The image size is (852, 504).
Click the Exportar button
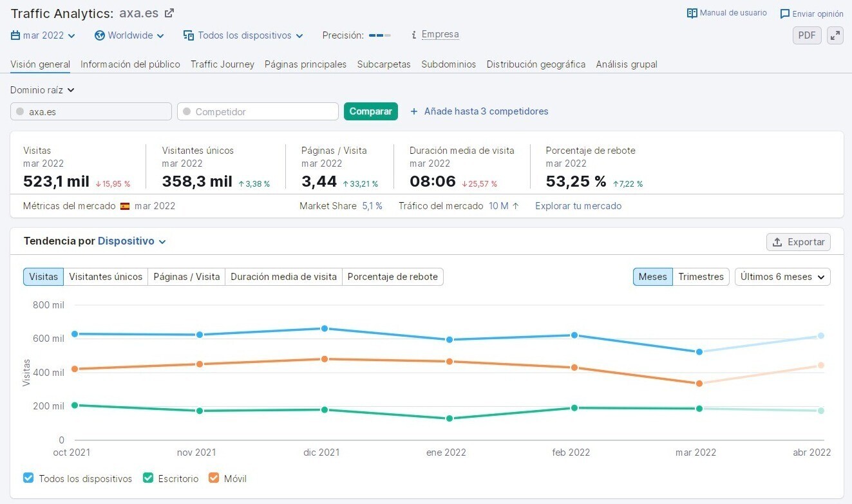(x=799, y=242)
